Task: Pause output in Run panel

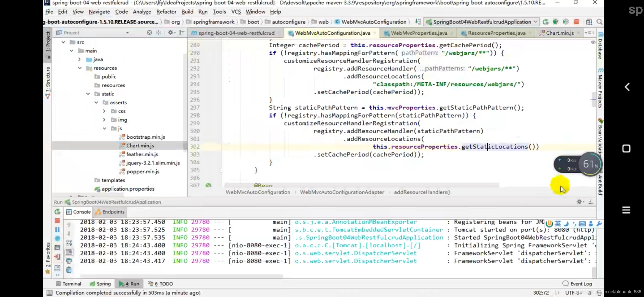Action: [57, 230]
